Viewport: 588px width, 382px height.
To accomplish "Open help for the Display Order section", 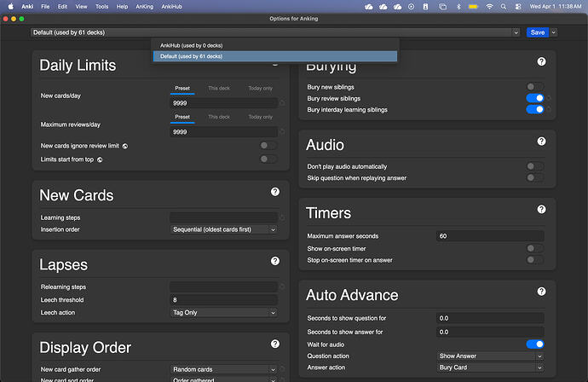I will pos(275,344).
